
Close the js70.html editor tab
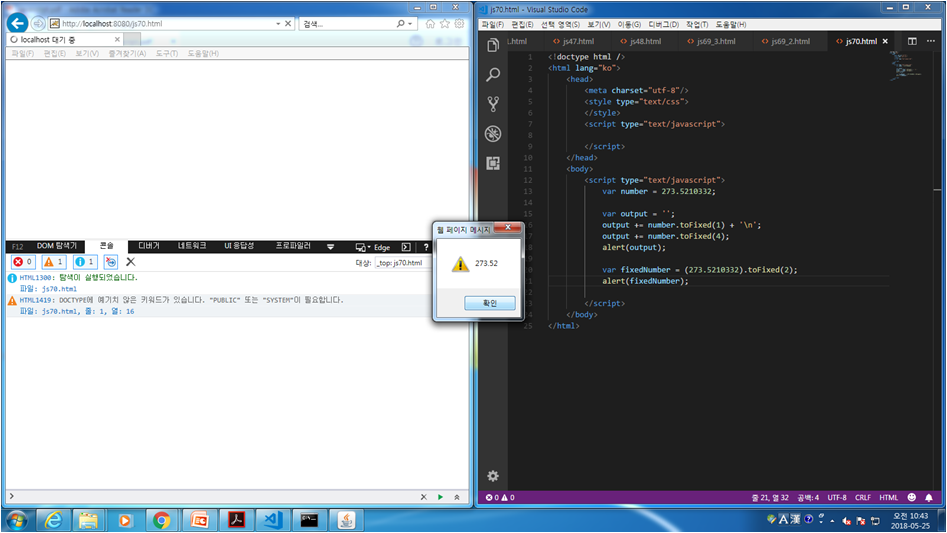click(x=885, y=41)
